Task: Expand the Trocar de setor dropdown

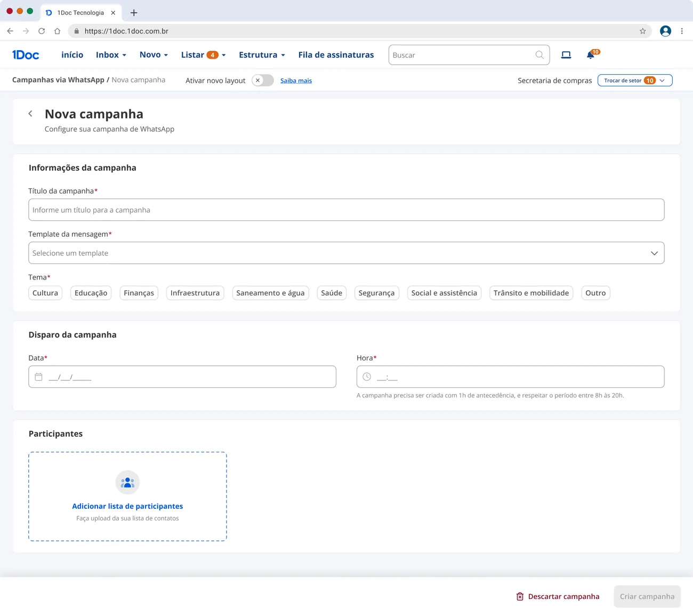Action: (x=635, y=81)
